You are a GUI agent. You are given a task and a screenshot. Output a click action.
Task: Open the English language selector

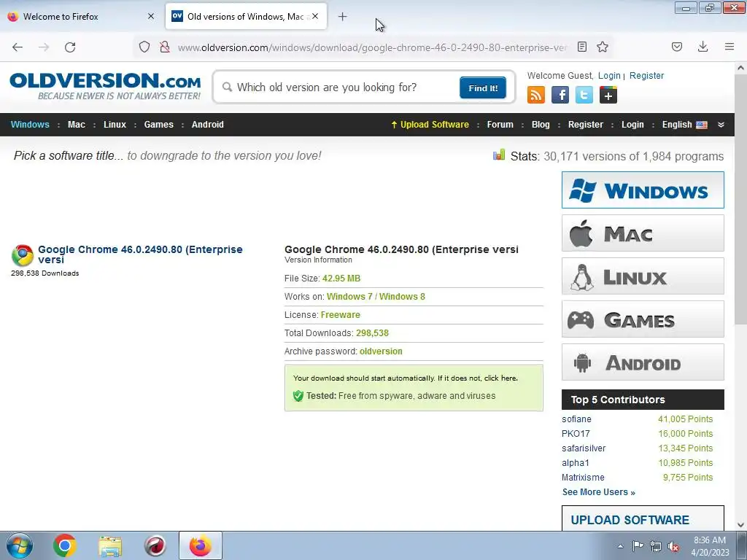click(x=684, y=125)
